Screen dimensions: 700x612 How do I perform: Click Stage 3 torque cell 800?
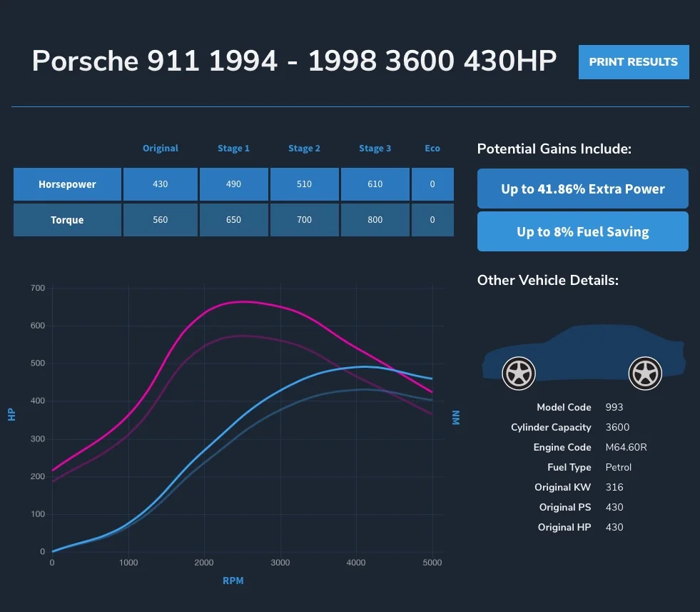375,220
